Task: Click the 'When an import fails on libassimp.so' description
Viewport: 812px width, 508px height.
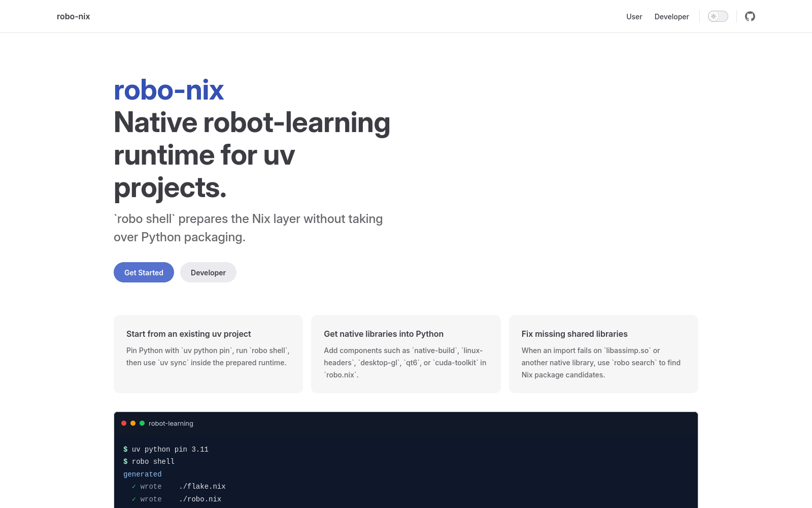Action: tap(601, 363)
